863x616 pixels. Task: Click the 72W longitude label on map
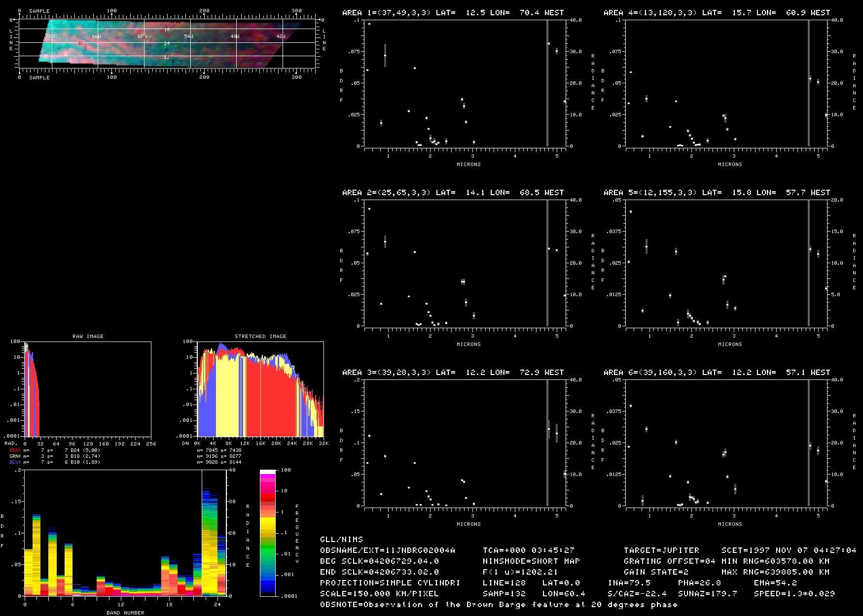coord(50,36)
